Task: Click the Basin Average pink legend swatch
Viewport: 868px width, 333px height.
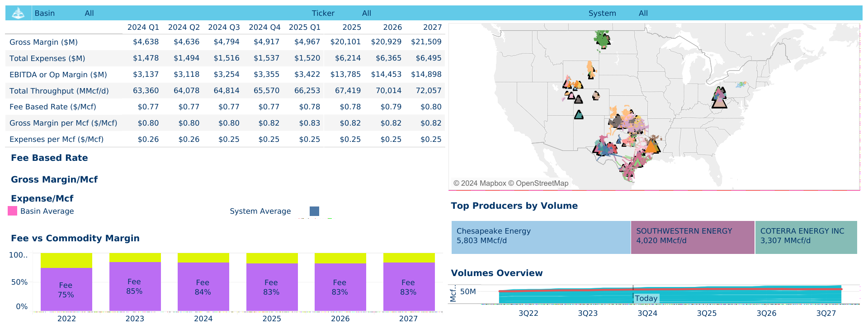Action: point(13,211)
